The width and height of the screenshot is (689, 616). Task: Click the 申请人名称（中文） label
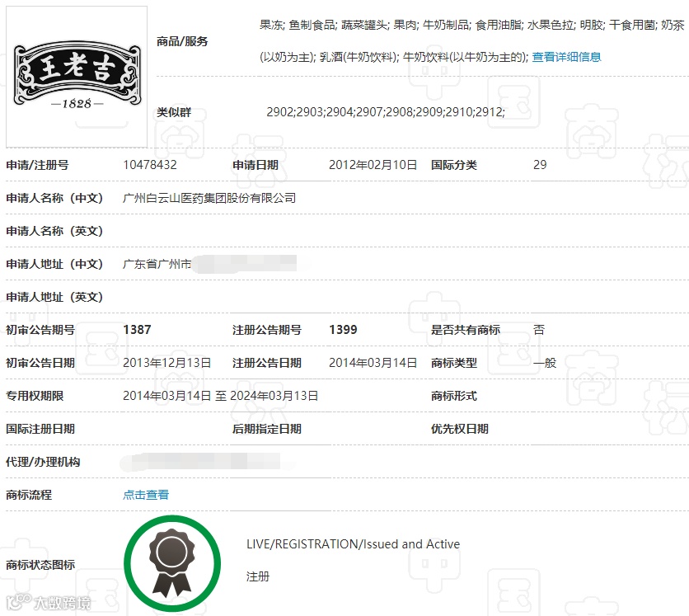pos(54,198)
